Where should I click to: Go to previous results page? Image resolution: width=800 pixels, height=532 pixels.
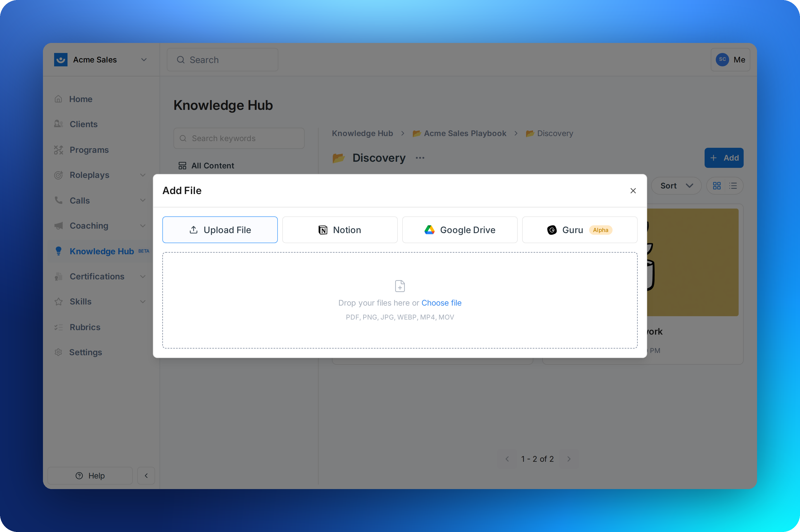pos(507,459)
